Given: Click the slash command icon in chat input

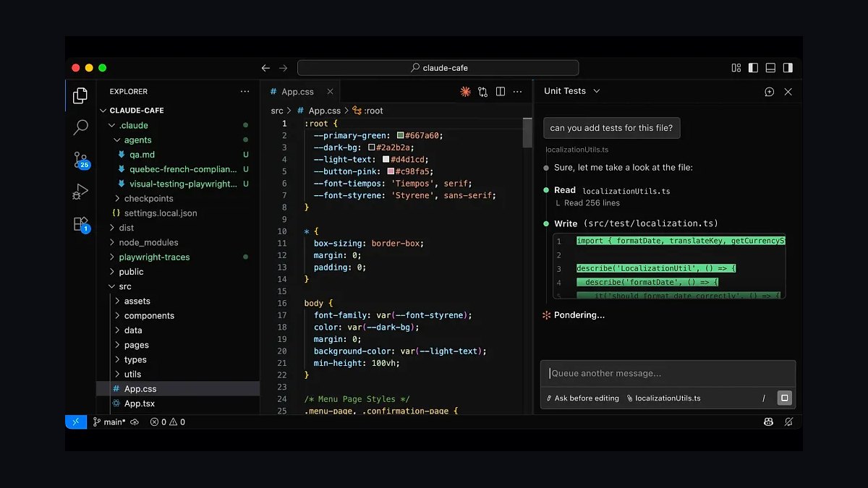Looking at the screenshot, I should (x=763, y=398).
